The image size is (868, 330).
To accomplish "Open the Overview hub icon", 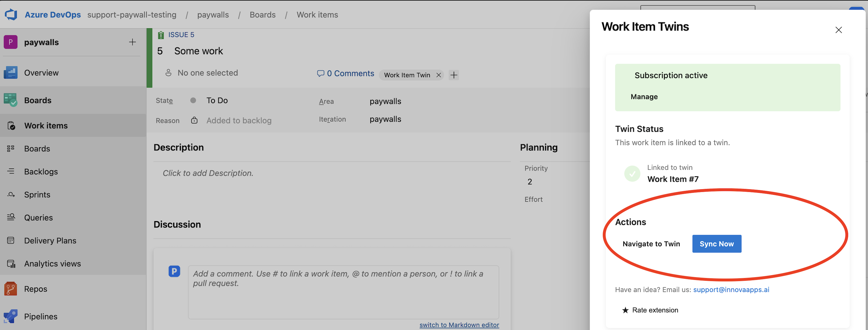I will point(10,73).
